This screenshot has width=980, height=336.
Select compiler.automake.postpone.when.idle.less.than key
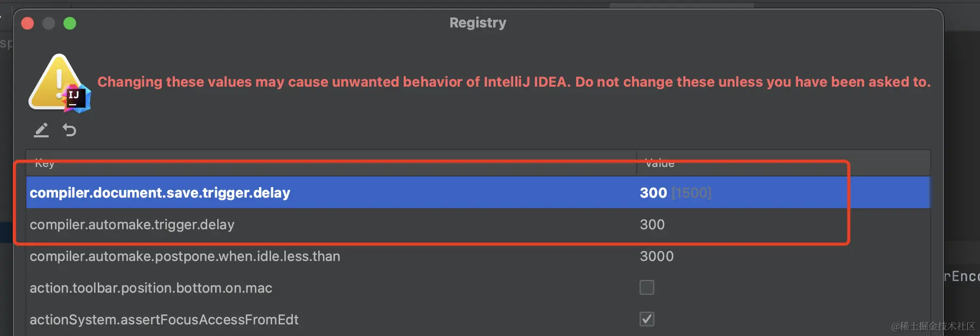point(185,256)
